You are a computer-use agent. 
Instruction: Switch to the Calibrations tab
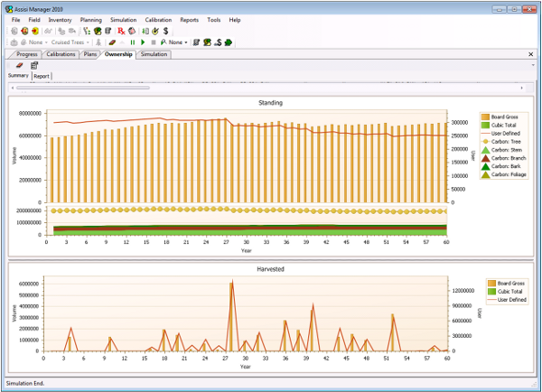[x=61, y=54]
